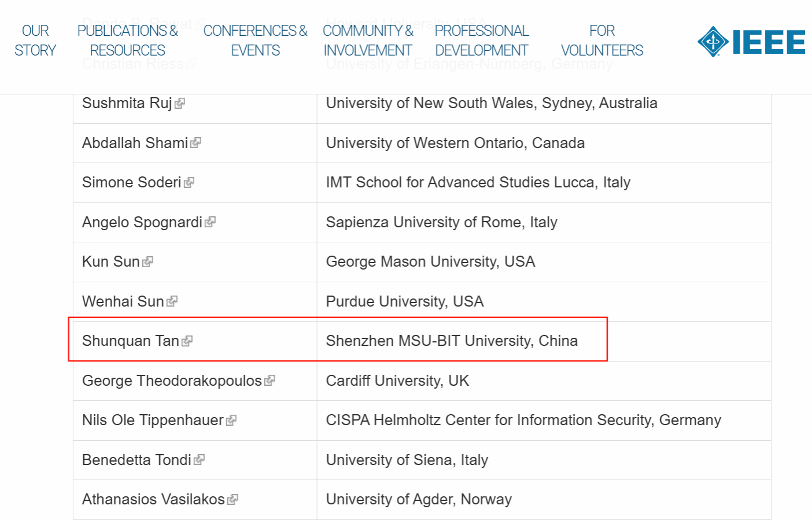
Task: Click external link icon beside Sushmita Ruj
Action: [x=180, y=104]
